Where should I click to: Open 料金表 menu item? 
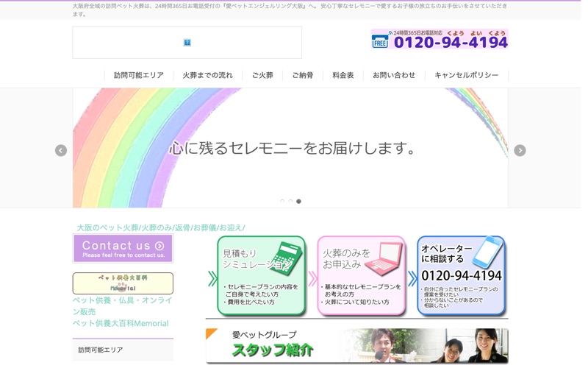343,75
